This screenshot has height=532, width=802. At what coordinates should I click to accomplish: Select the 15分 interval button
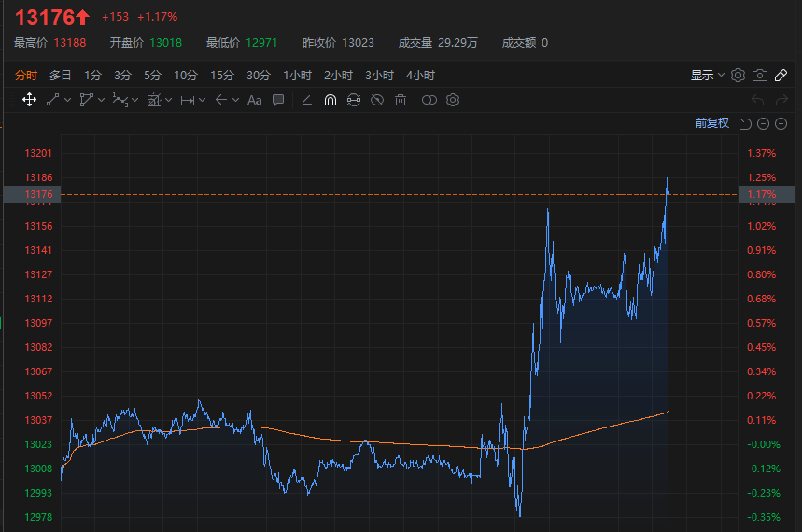coord(222,76)
